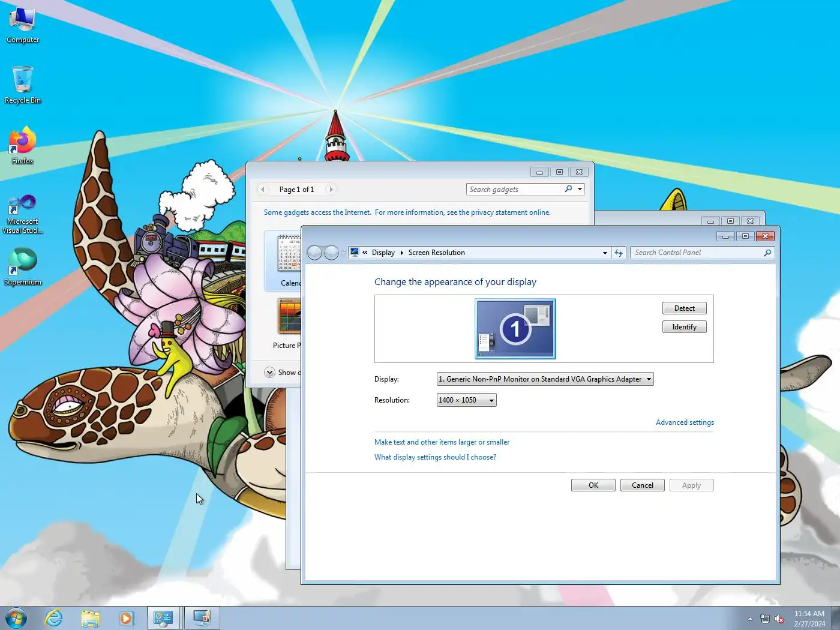840x630 pixels.
Task: Launch Internet Explorer from the taskbar
Action: click(54, 618)
